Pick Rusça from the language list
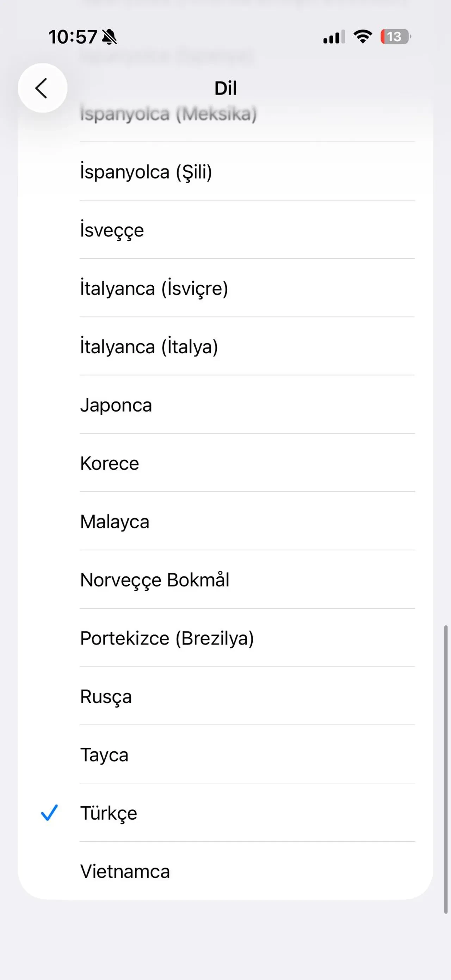Viewport: 451px width, 980px height. tap(106, 696)
